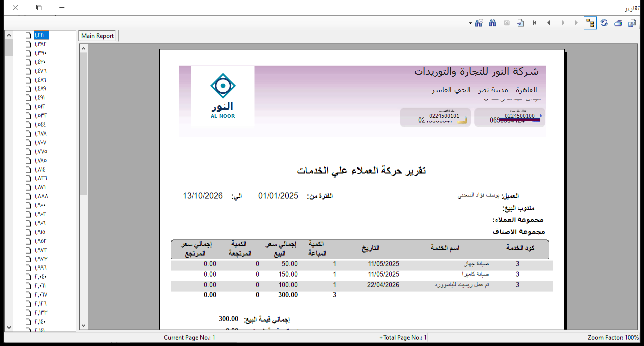Select tree item ١,٧٠٧
Viewport: 644px width, 346px height.
[40, 142]
